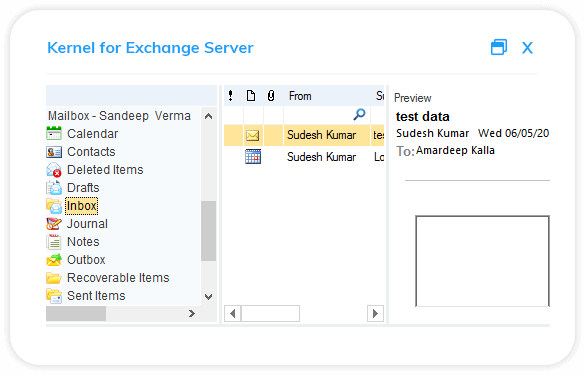Screen dimensions: 585x375
Task: Select Mailbox - Sandeep Verma root node
Action: (119, 116)
